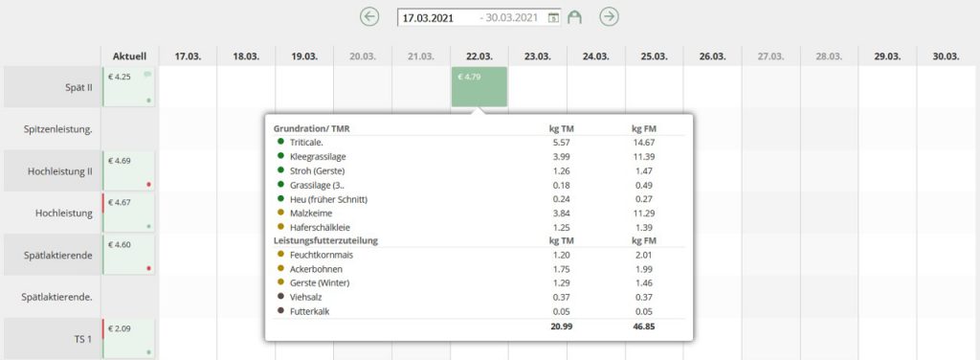This screenshot has height=360, width=980.
Task: Click the 17.03.2021 start date input
Action: coord(437,18)
